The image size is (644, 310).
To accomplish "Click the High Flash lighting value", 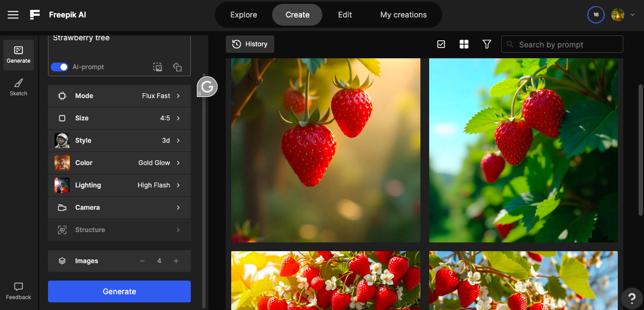I will (x=154, y=185).
